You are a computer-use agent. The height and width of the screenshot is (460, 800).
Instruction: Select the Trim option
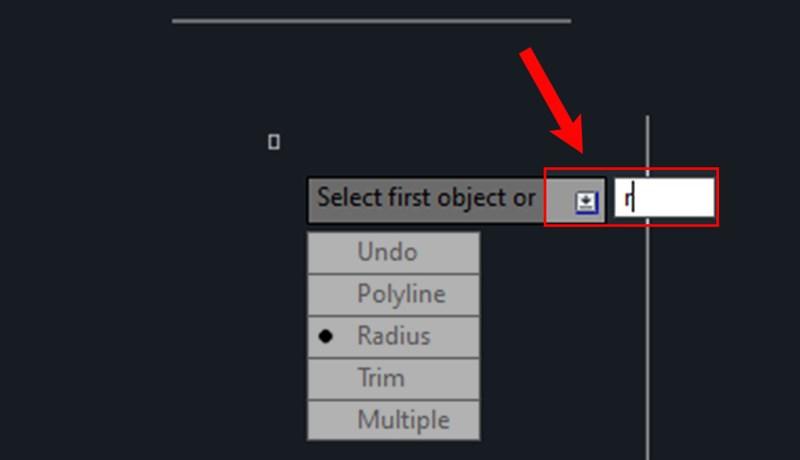tap(381, 378)
